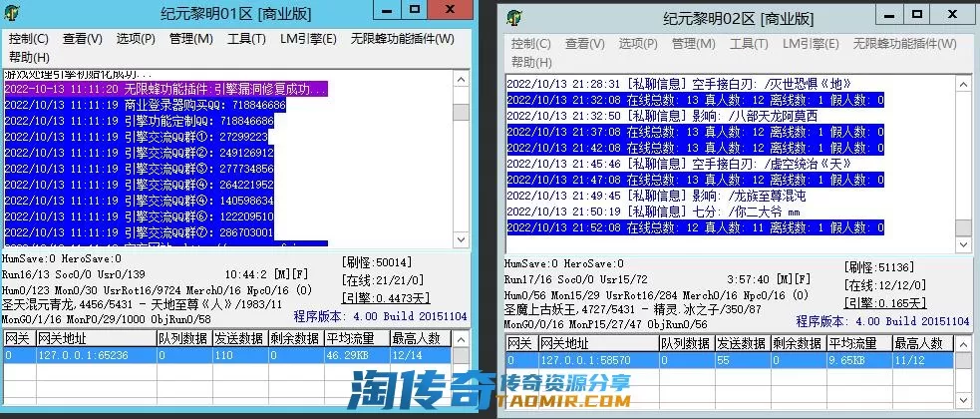Click gateway table scroll-up arrow in 01区 window
The height and width of the screenshot is (419, 980).
tap(462, 340)
